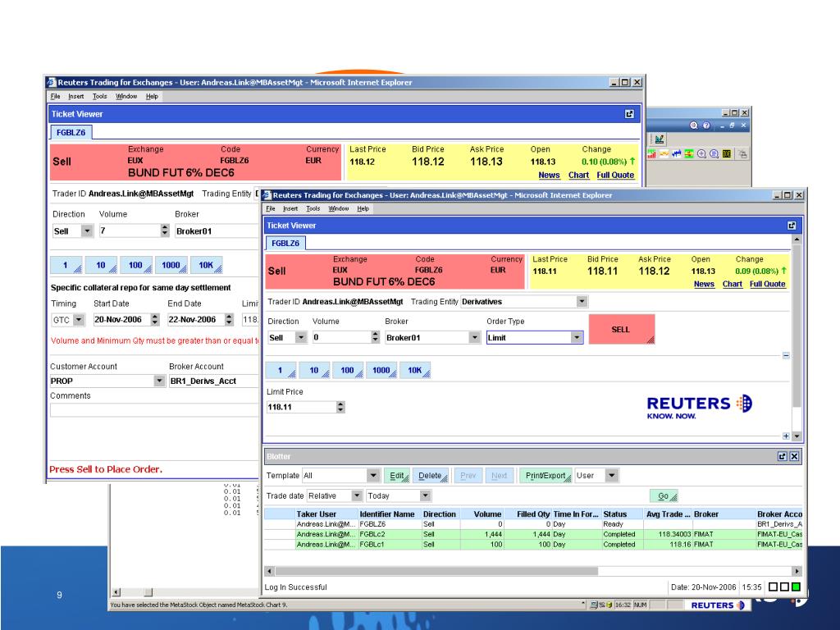Click the End Date spinner in the back window
The width and height of the screenshot is (840, 630).
(229, 320)
